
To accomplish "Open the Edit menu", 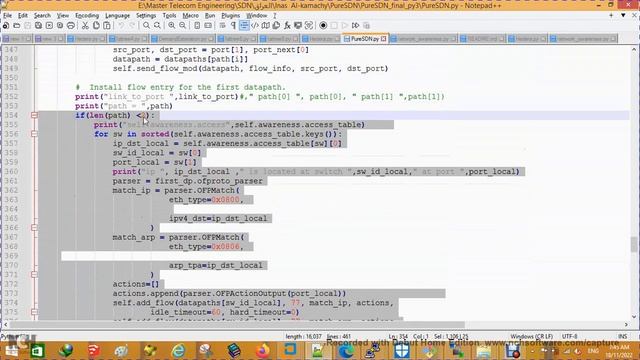I will coord(23,16).
